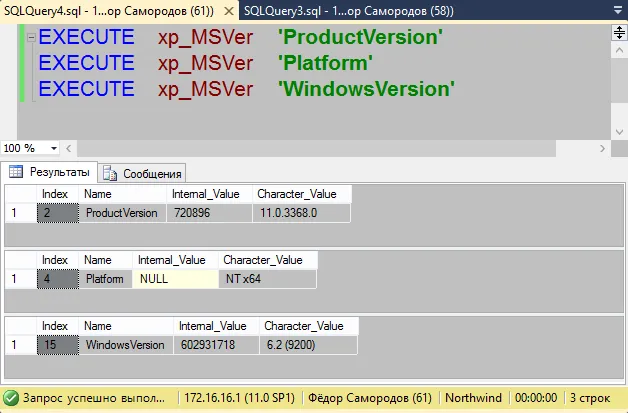The image size is (628, 413).
Task: Click the green success checkmark status icon
Action: click(11, 396)
